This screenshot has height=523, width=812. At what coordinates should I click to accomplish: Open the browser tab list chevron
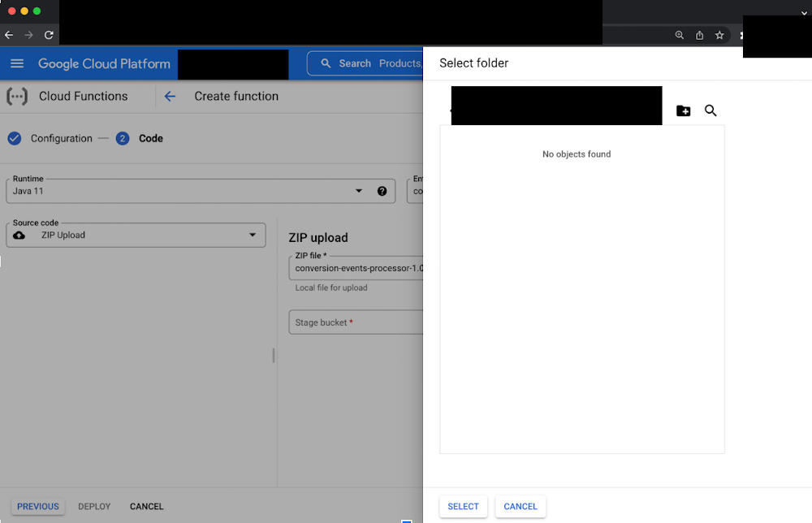coord(804,13)
